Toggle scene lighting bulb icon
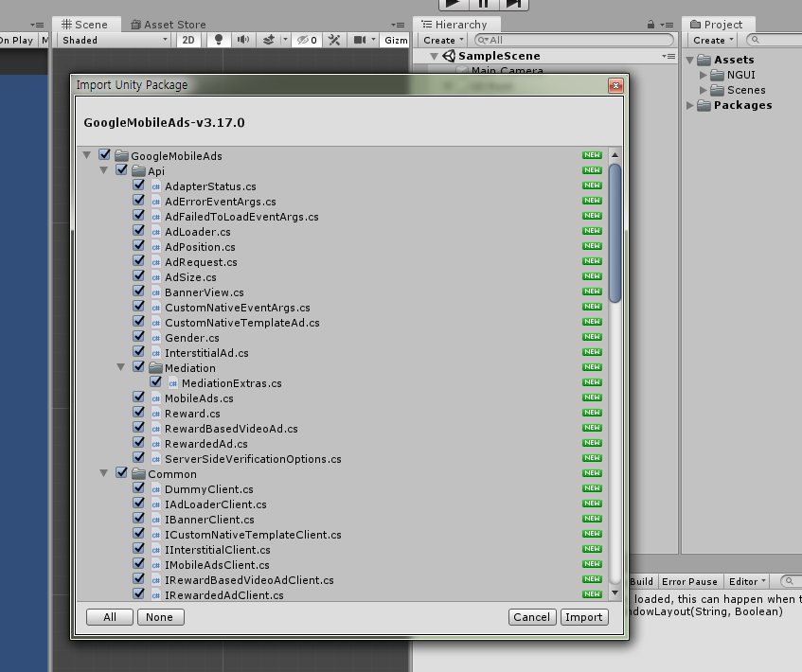The height and width of the screenshot is (672, 802). 219,40
